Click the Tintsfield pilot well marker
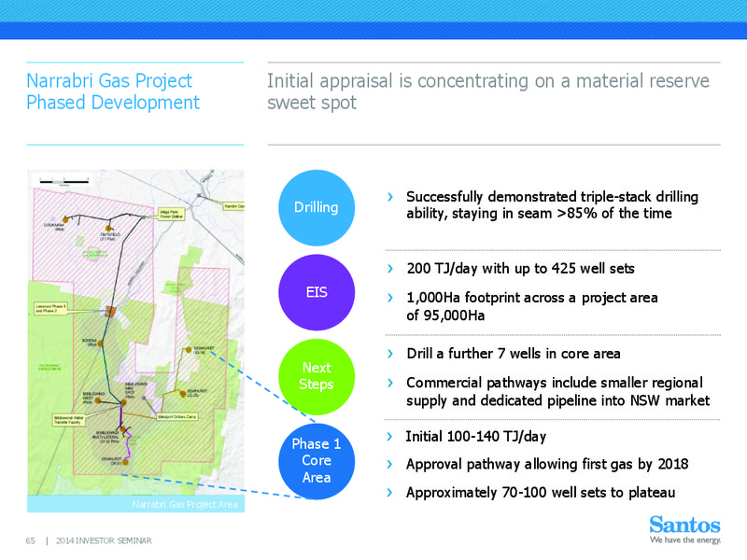The image size is (747, 560). [x=108, y=229]
